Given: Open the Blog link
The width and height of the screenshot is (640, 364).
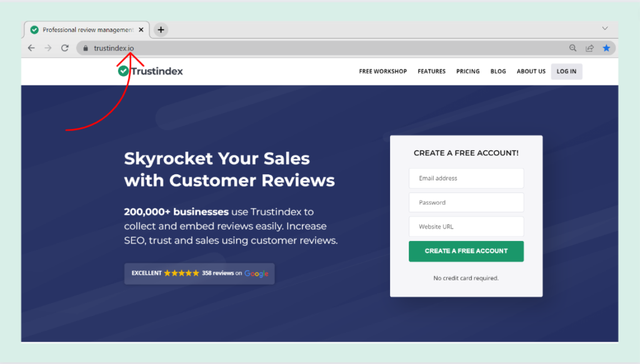Looking at the screenshot, I should point(498,71).
